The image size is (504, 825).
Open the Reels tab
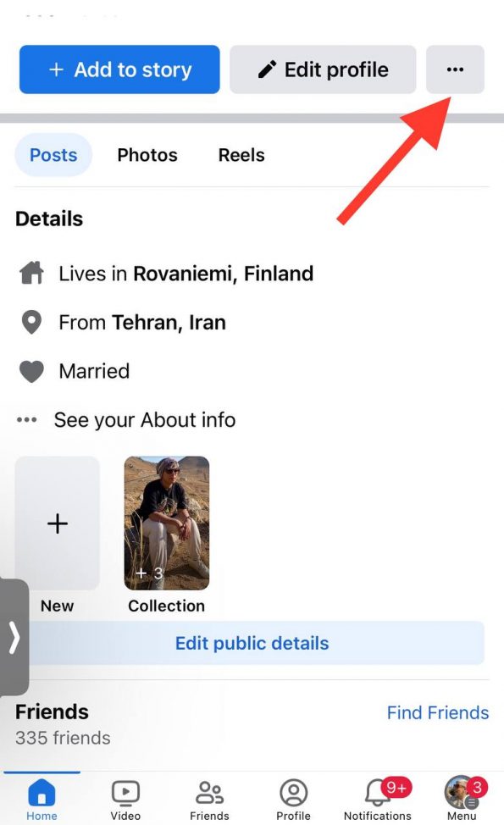point(241,155)
